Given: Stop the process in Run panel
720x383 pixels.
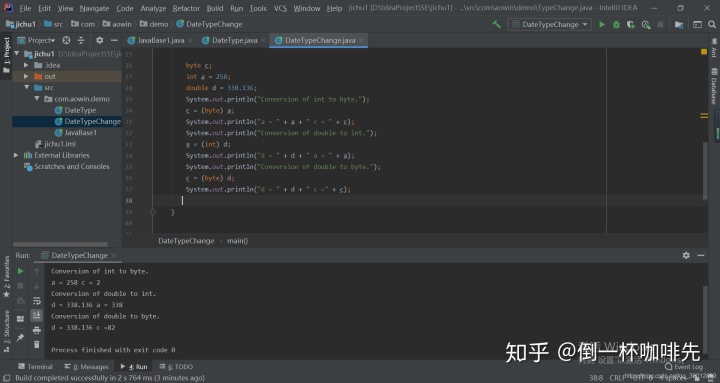Looking at the screenshot, I should [20, 286].
